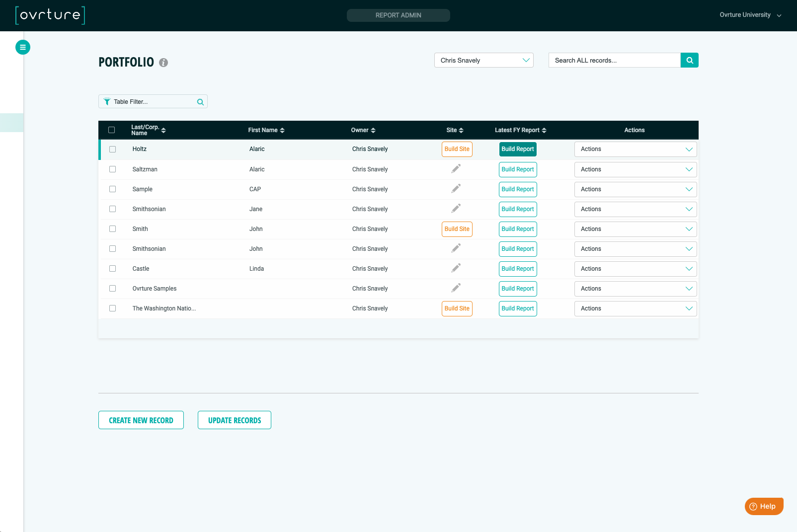797x532 pixels.
Task: Click inside the Search ALL records field
Action: [614, 60]
